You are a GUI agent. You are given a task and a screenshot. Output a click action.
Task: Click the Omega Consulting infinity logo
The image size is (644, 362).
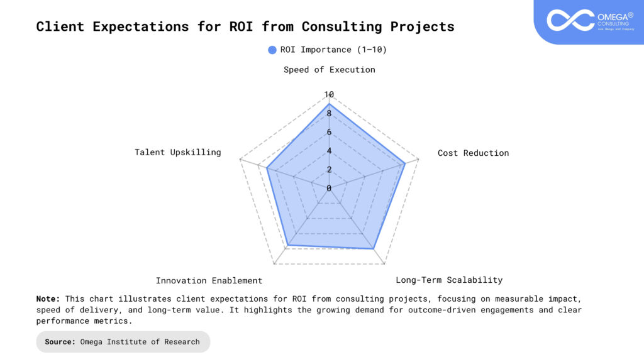pyautogui.click(x=570, y=19)
